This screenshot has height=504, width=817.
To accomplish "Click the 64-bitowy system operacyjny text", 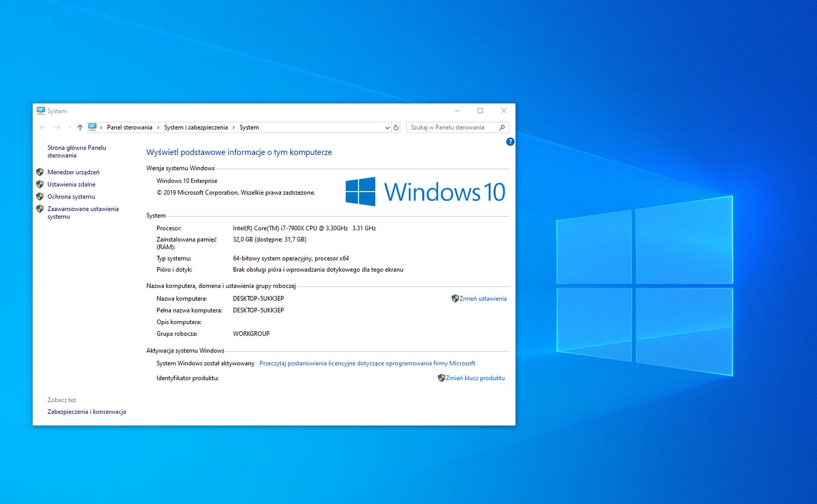I will 291,259.
